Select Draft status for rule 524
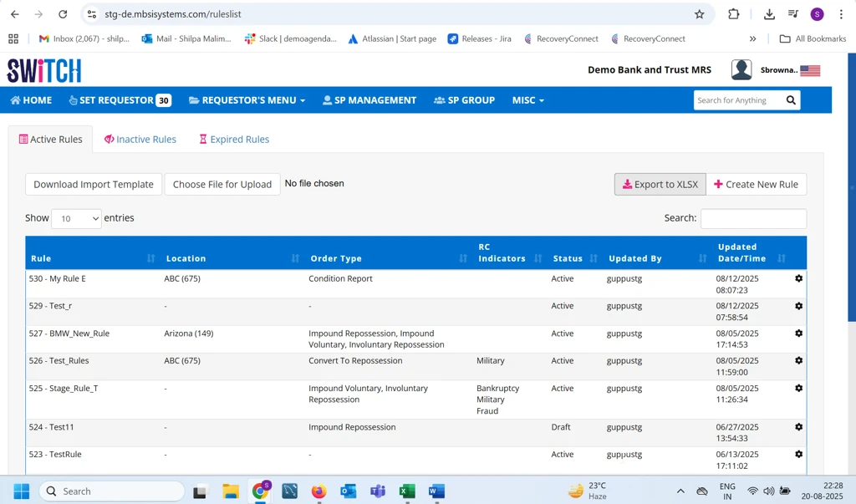Screen dimensions: 856x504 coord(561,427)
